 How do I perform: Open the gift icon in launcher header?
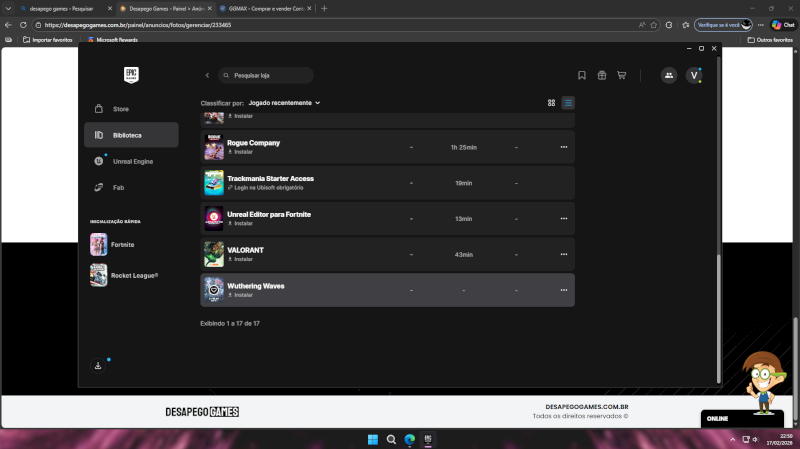tap(602, 76)
